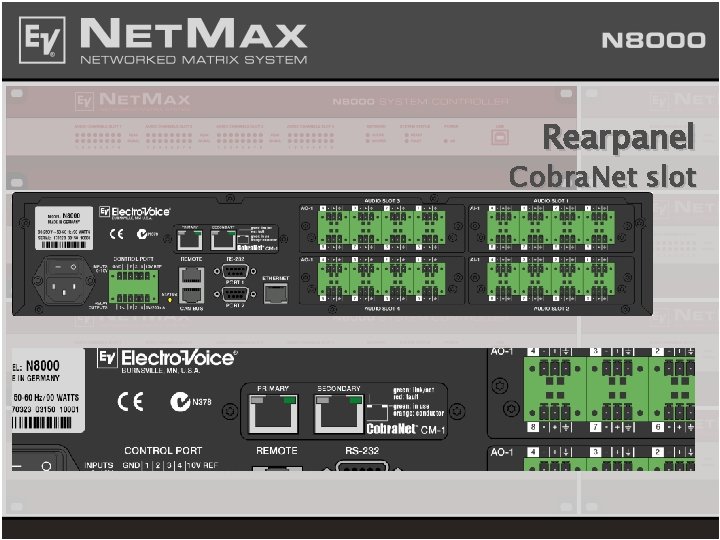Click the green LED on enlarged Secondary port
Image resolution: width=720 pixels, height=540 pixels.
[x=356, y=400]
